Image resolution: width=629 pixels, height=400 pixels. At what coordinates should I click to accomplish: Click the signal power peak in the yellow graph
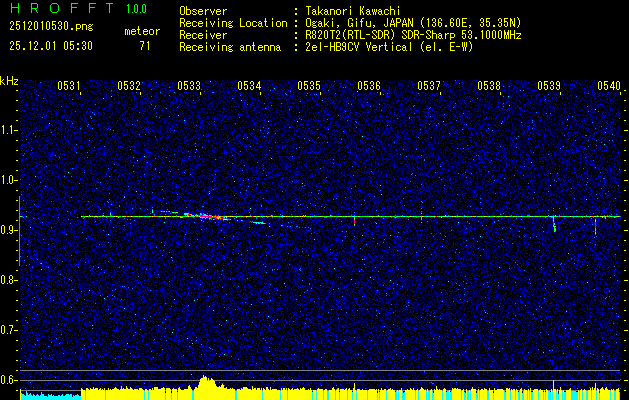205,382
